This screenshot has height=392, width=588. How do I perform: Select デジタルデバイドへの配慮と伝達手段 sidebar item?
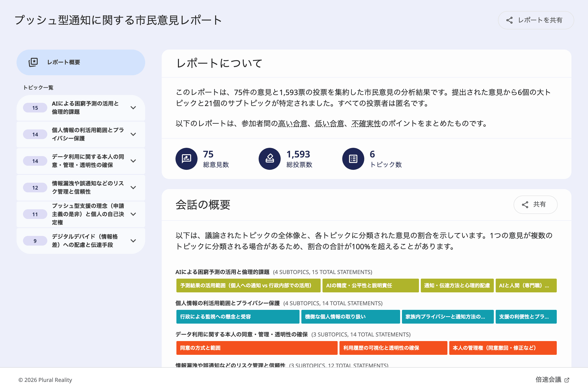click(81, 241)
